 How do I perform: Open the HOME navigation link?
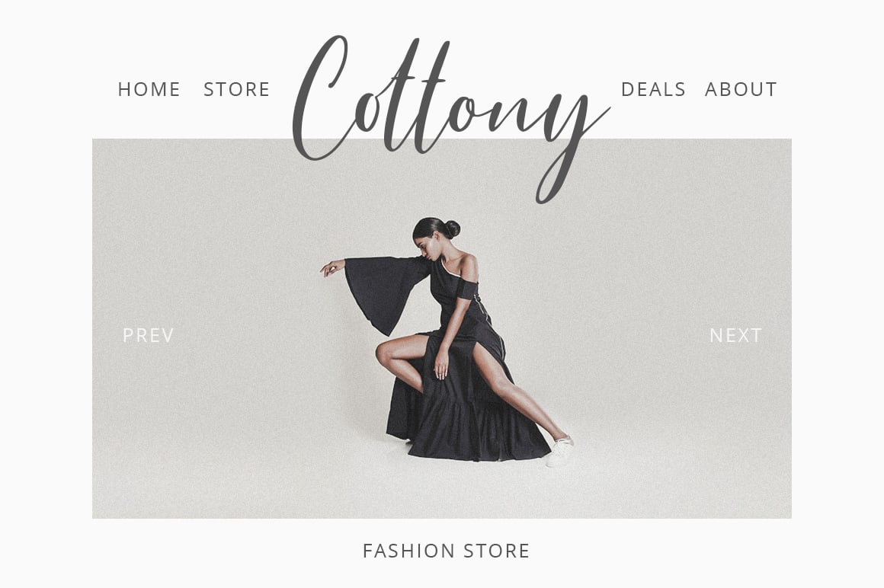click(149, 90)
